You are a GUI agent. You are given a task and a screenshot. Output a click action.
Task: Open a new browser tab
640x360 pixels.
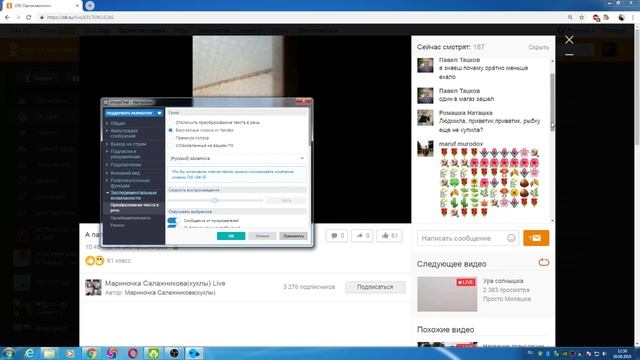90,5
